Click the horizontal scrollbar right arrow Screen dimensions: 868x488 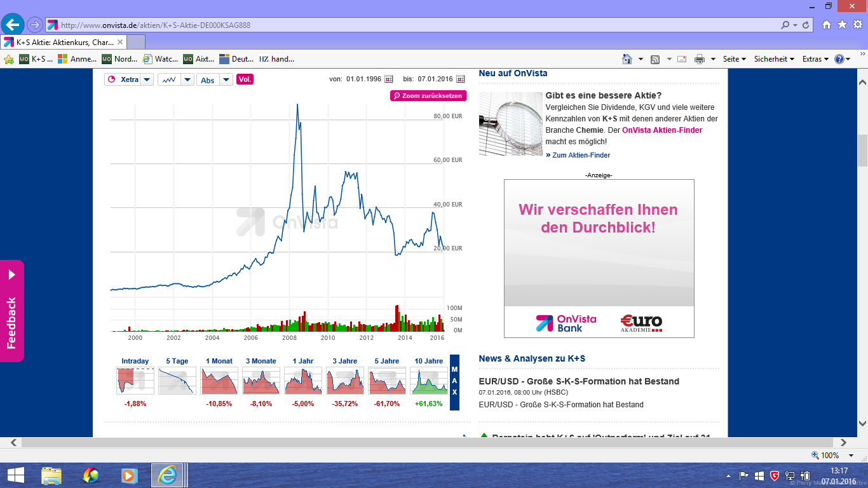844,442
